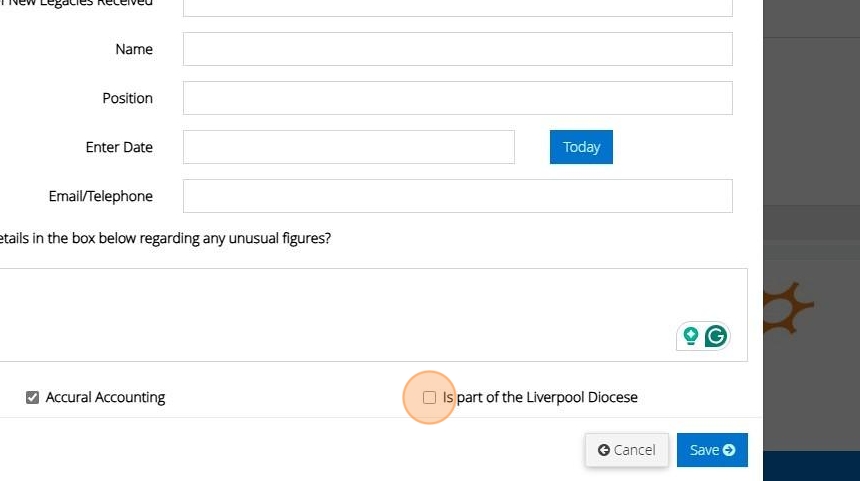The height and width of the screenshot is (481, 860).
Task: Click the Email/Telephone label
Action: 100,196
